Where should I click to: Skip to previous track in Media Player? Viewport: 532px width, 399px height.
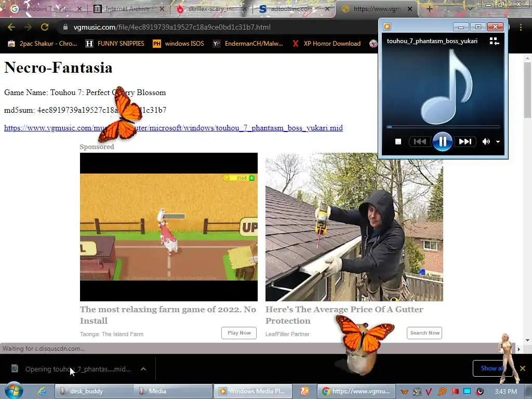pos(420,141)
